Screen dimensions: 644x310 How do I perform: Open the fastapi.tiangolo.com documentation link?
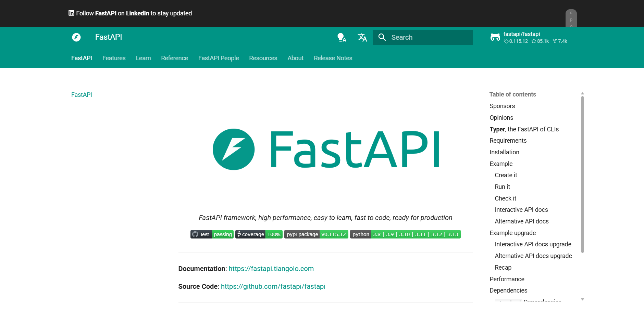271,269
